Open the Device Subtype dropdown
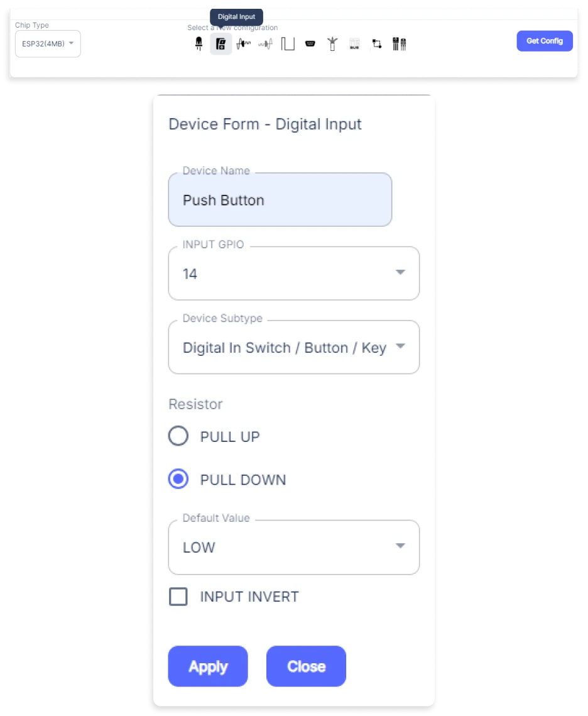Screen dimensions: 588x716 293,348
